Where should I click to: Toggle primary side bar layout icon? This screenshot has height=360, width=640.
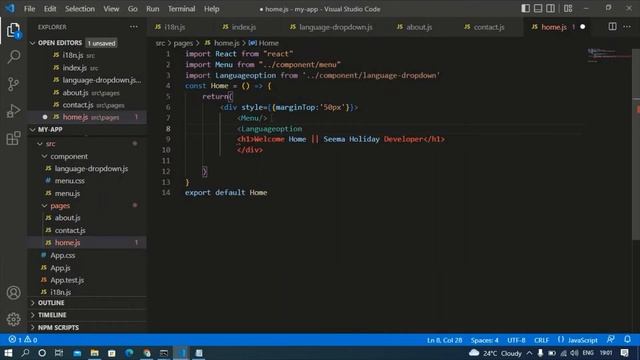[526, 9]
